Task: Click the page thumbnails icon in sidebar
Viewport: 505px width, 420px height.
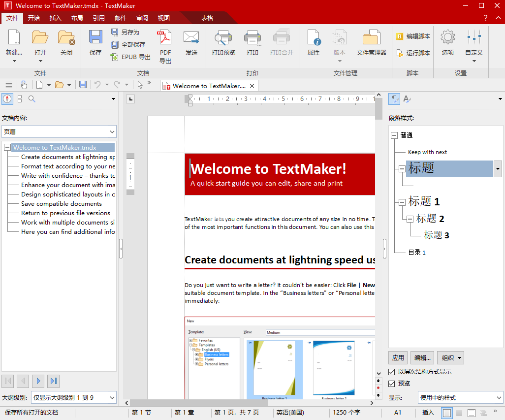Action: pos(20,99)
